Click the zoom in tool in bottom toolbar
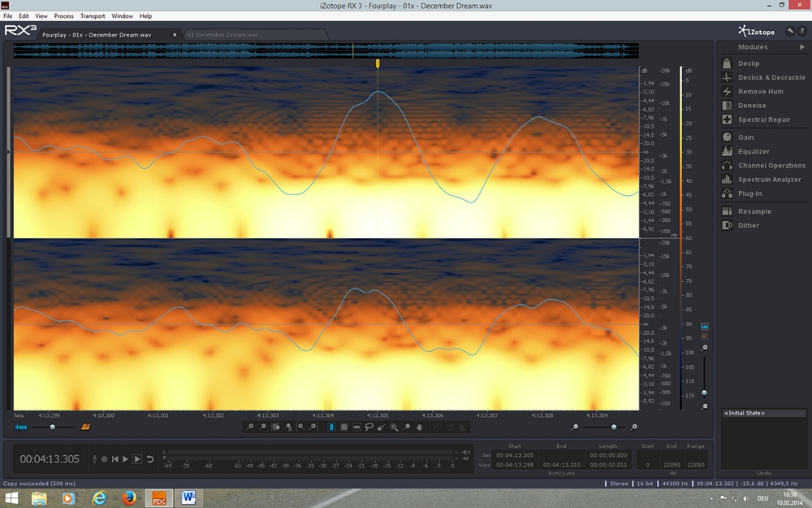Screen dimensions: 812x508 pos(250,428)
